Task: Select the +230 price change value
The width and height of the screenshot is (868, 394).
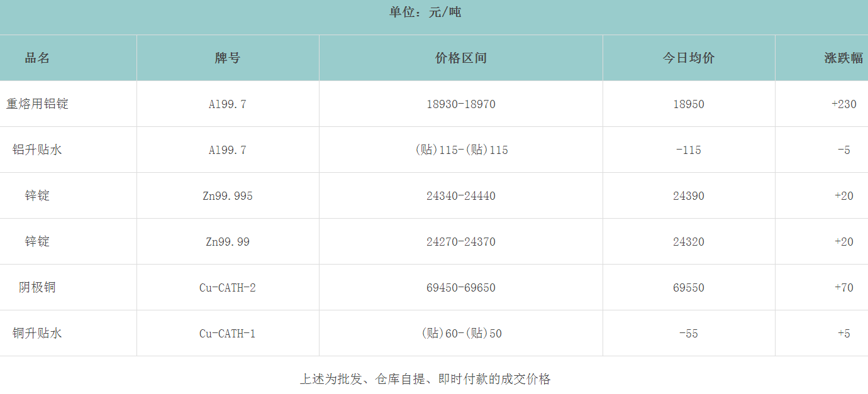Action: tap(843, 104)
